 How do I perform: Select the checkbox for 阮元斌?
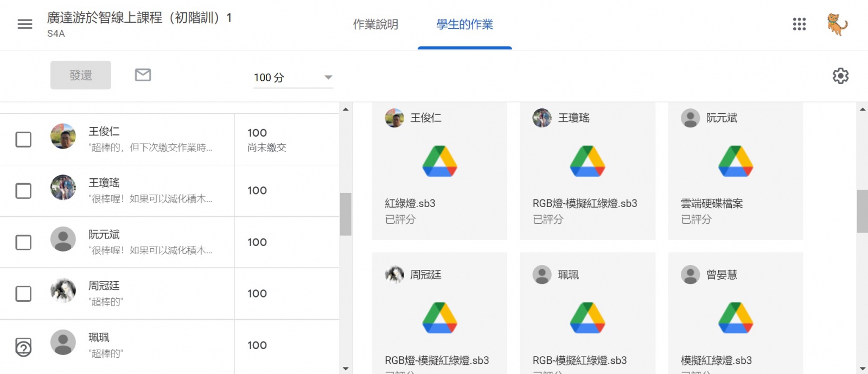tap(23, 242)
